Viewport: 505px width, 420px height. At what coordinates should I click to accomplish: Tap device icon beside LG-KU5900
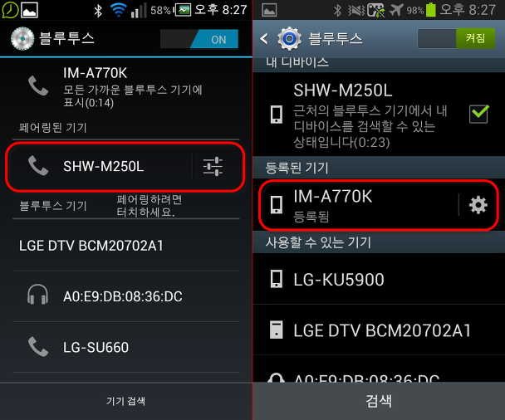coord(277,279)
